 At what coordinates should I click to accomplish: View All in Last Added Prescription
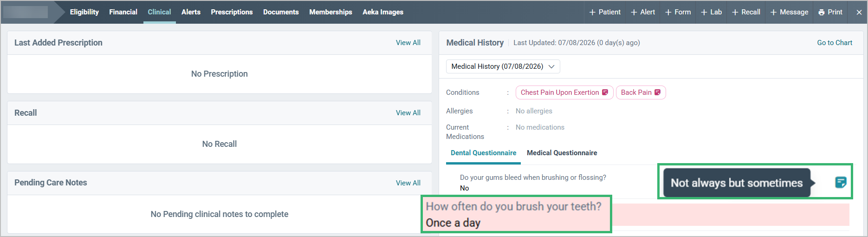[x=408, y=43]
